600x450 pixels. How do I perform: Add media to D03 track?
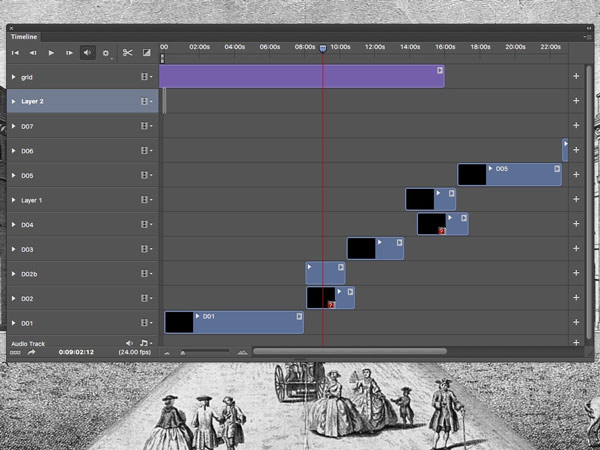click(x=576, y=248)
